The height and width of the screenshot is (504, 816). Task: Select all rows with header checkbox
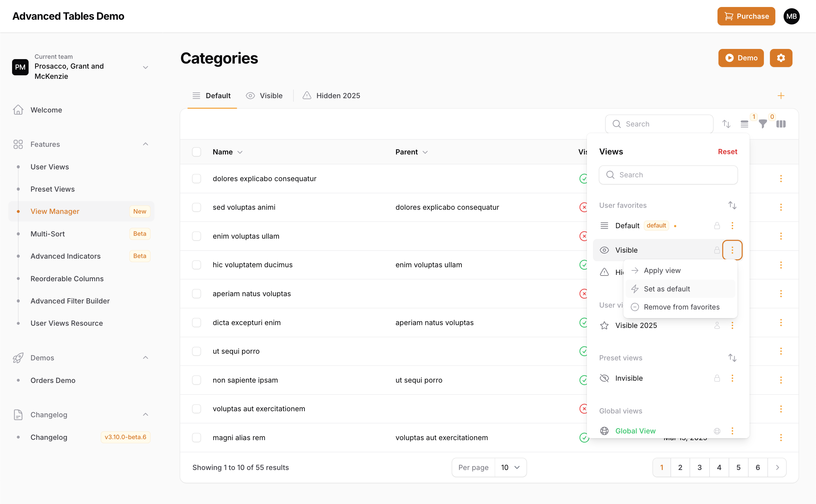click(x=197, y=152)
